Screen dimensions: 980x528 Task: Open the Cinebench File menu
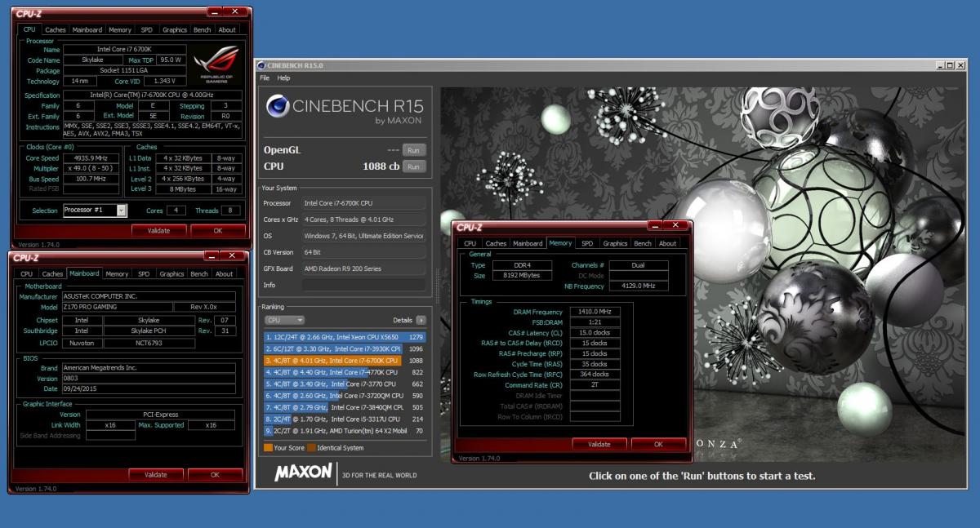tap(265, 78)
